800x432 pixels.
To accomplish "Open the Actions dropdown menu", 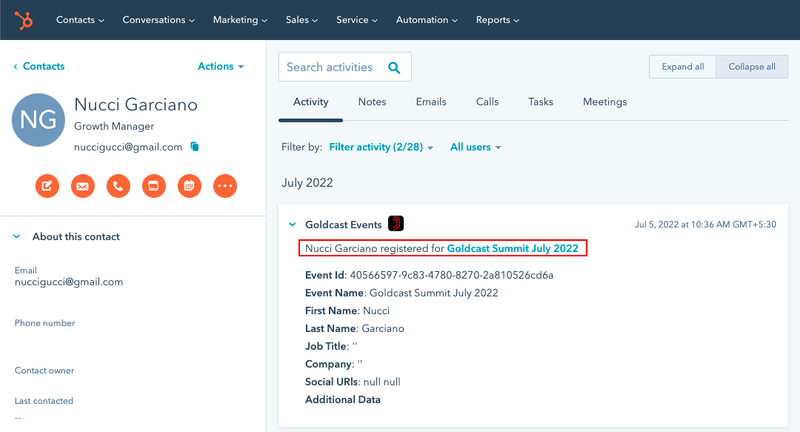I will 221,67.
